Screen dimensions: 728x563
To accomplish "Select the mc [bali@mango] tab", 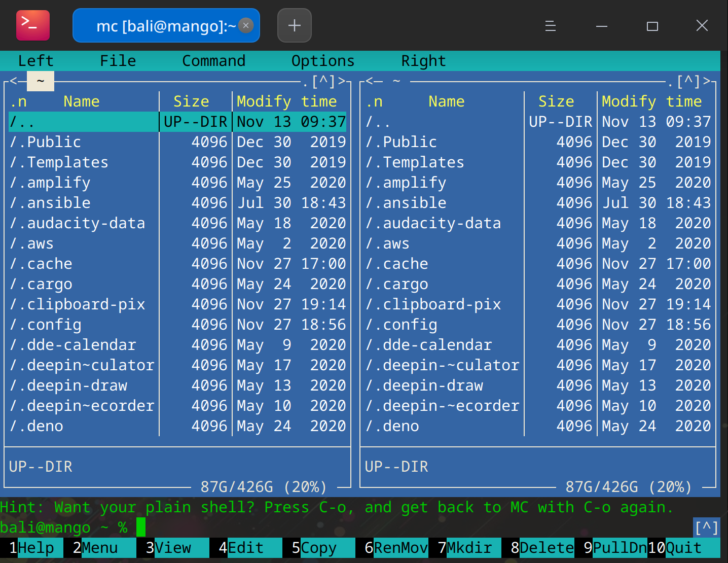I will [x=166, y=25].
